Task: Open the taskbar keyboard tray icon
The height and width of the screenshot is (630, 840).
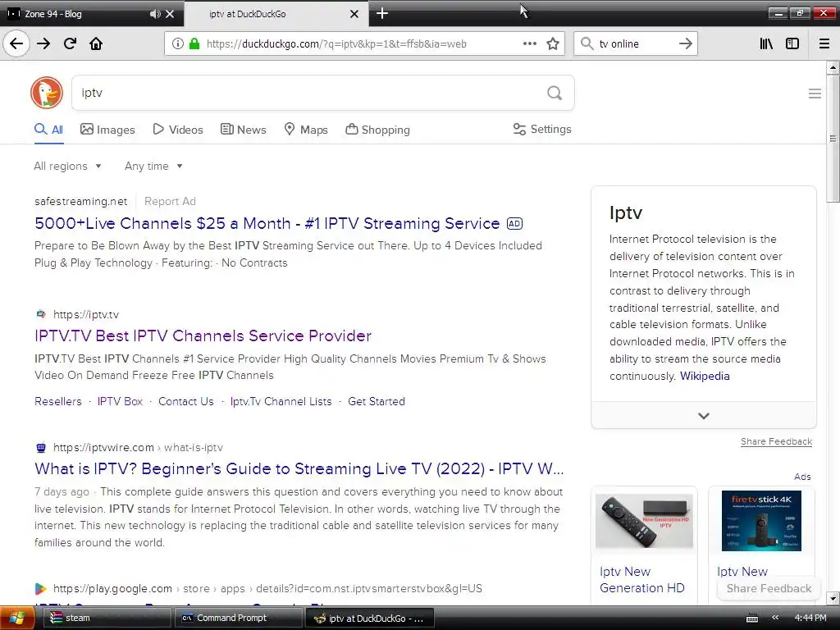Action: 752,619
